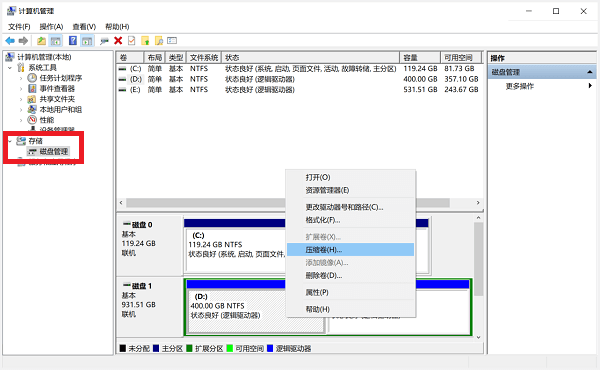Select 任务计划程序 in the tree
Viewport: 600px width, 370px height.
pyautogui.click(x=61, y=78)
